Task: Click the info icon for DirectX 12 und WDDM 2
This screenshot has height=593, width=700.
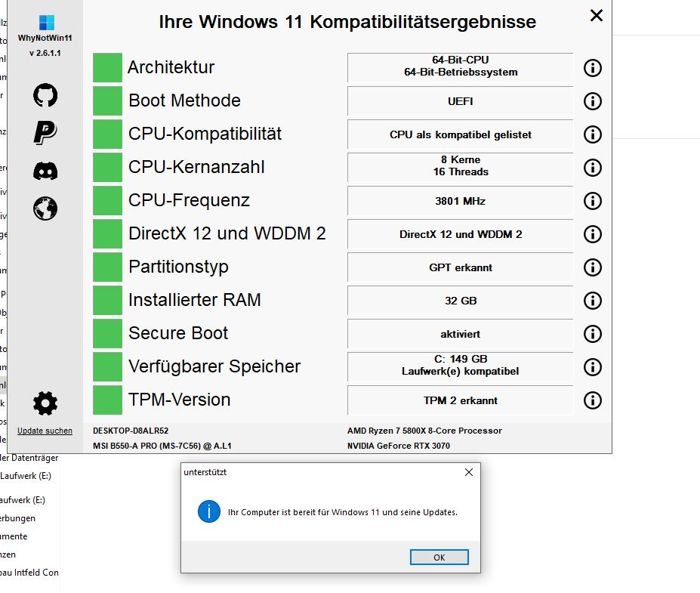Action: pyautogui.click(x=593, y=234)
